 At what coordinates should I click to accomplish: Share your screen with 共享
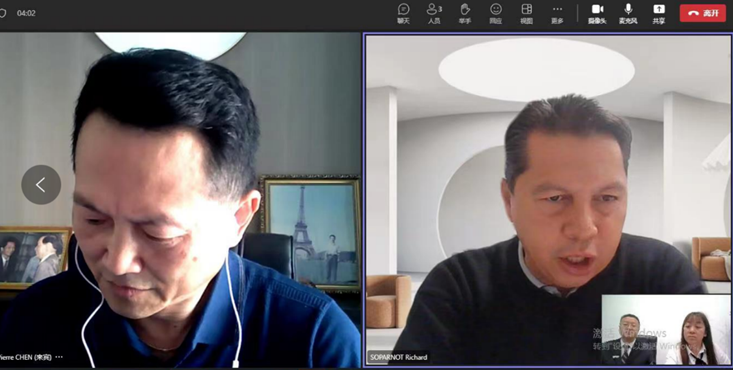coord(659,14)
